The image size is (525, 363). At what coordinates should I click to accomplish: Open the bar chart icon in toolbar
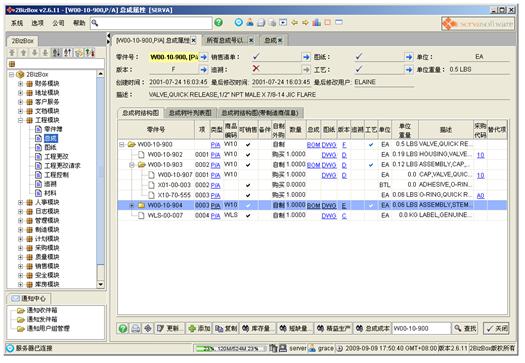(316, 22)
